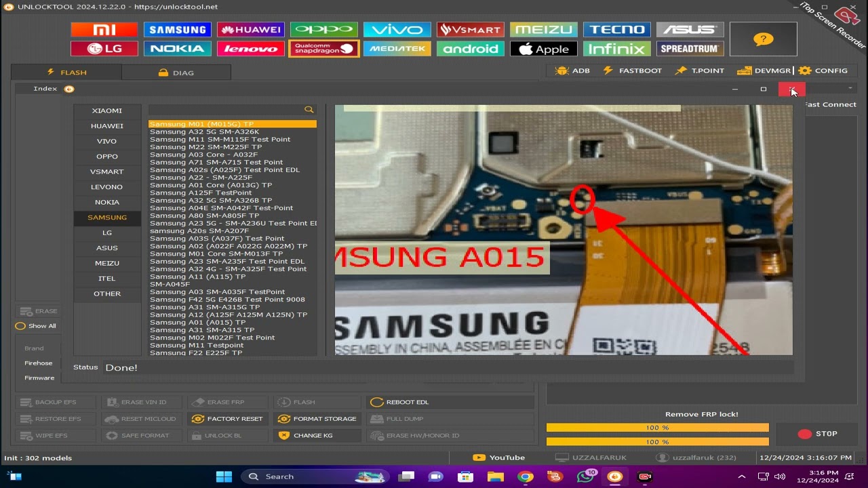868x488 pixels.
Task: Choose the Huawei brand logo tile
Action: coord(250,30)
